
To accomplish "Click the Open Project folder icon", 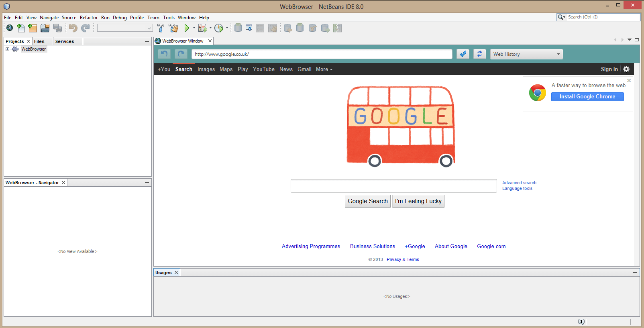I will pos(45,28).
